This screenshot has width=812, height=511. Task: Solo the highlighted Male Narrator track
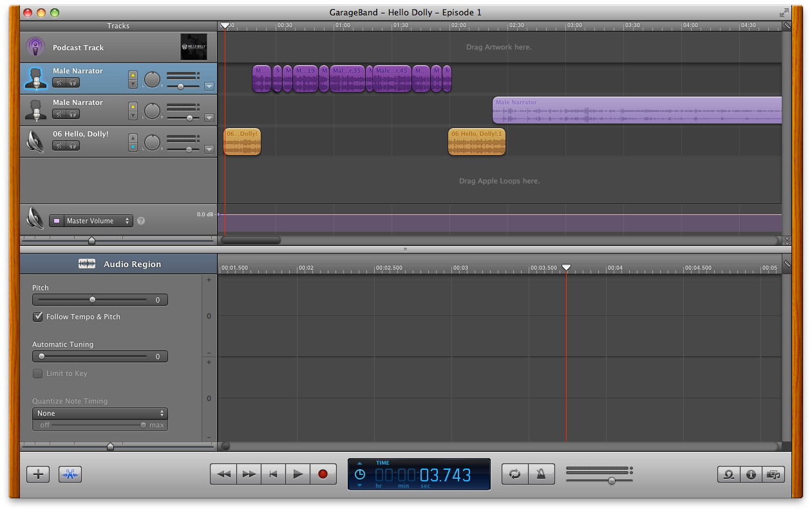coord(73,82)
